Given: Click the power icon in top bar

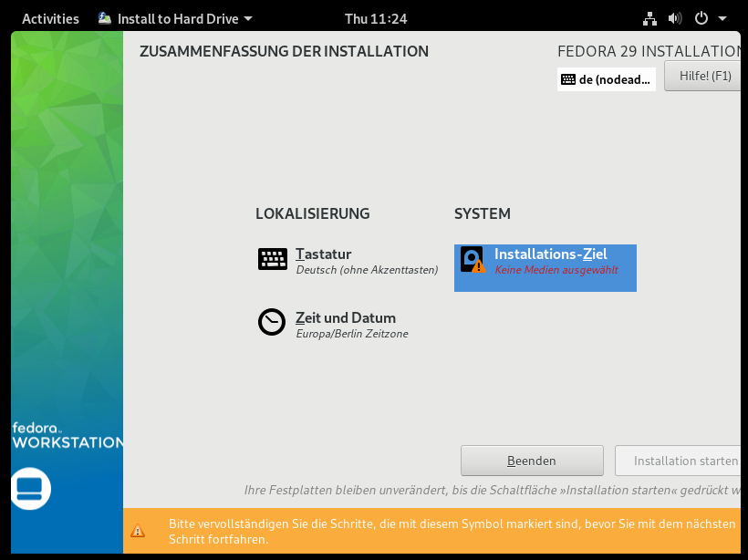Looking at the screenshot, I should click(701, 18).
